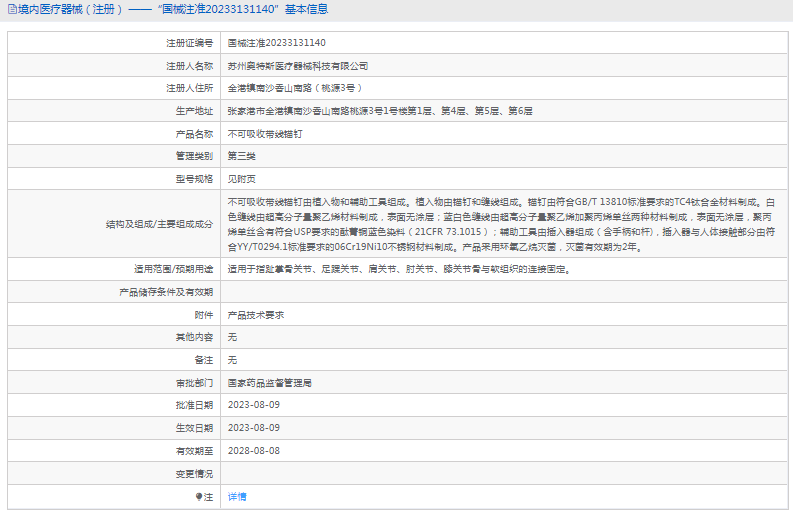Click the 附件 label
This screenshot has width=793, height=515.
coord(204,315)
